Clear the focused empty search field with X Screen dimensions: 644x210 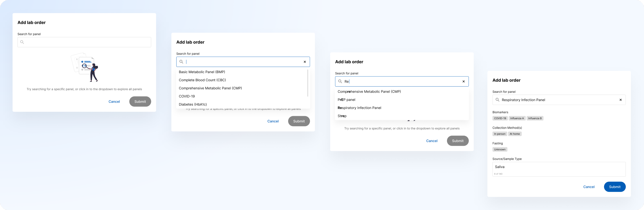[x=305, y=62]
